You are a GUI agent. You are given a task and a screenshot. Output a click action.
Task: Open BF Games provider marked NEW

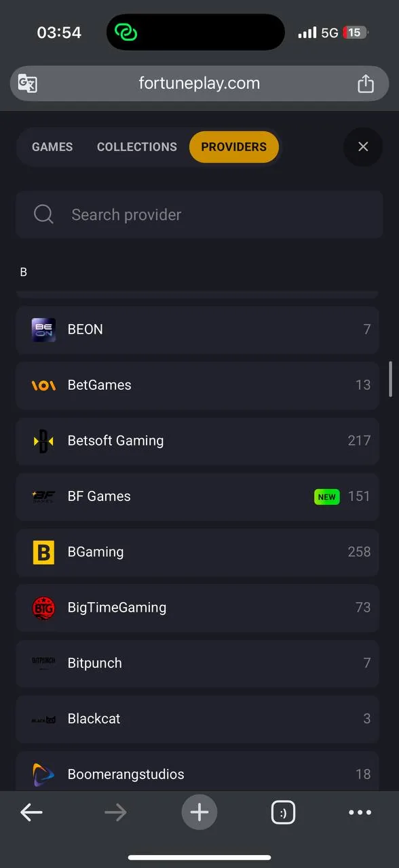click(x=197, y=496)
